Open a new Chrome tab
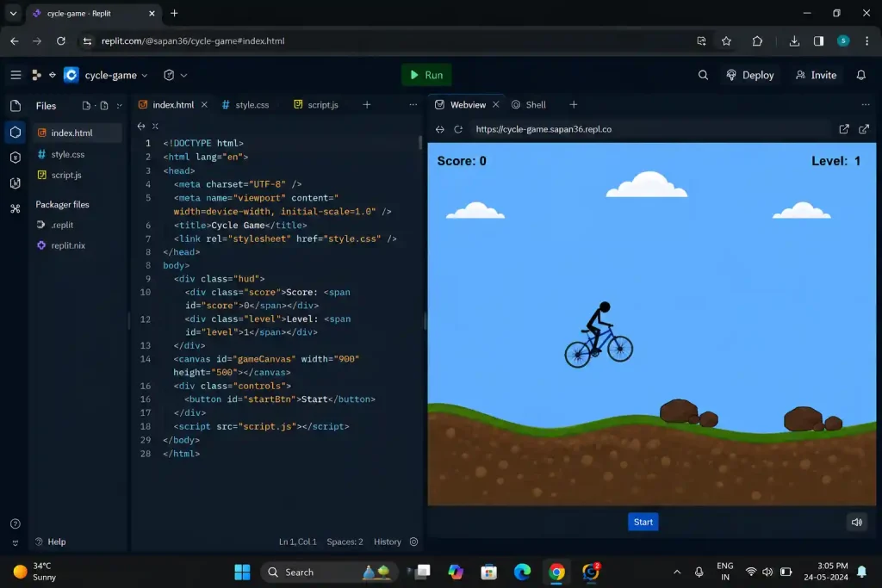882x588 pixels. tap(174, 13)
